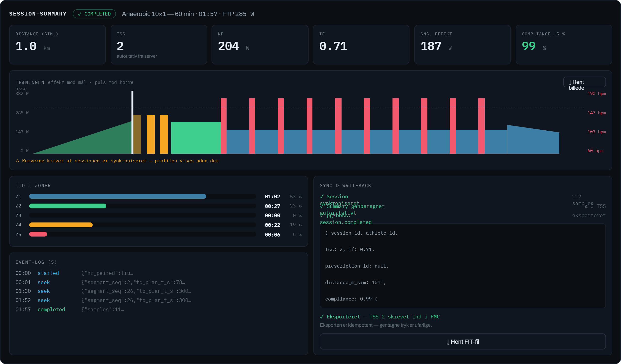Click the Z2 time value 00:27
621x364 pixels.
[x=272, y=206]
